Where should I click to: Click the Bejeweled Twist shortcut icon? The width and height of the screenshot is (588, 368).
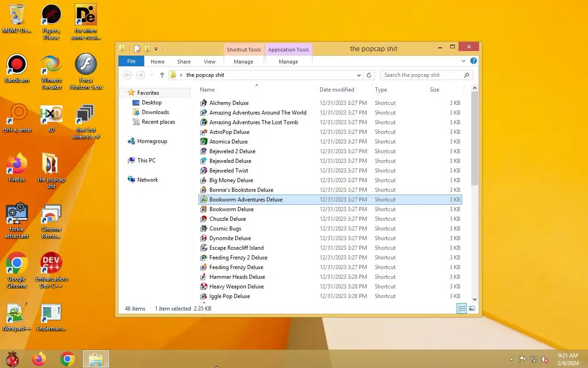point(204,171)
